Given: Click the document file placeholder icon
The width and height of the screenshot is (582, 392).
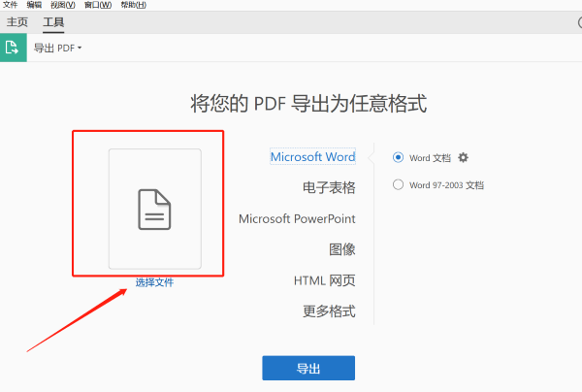Looking at the screenshot, I should coord(154,209).
